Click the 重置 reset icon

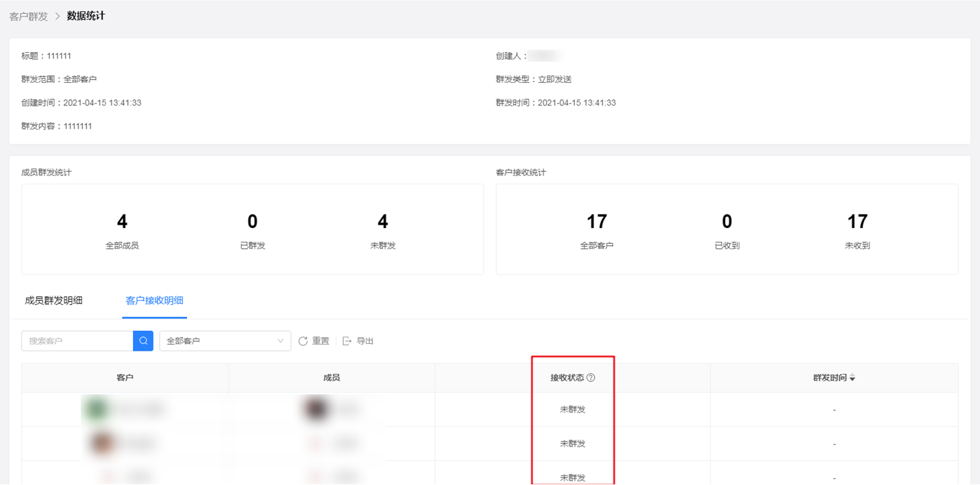pyautogui.click(x=303, y=341)
